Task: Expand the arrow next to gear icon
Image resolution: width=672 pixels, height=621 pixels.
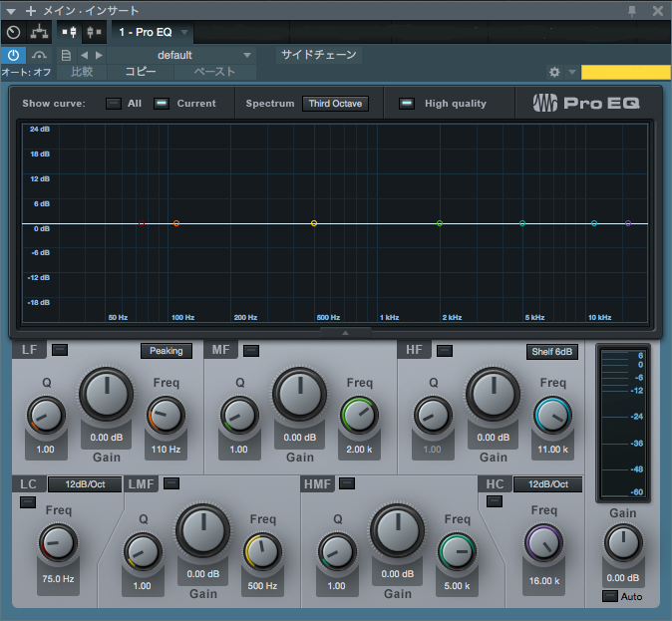Action: (571, 72)
